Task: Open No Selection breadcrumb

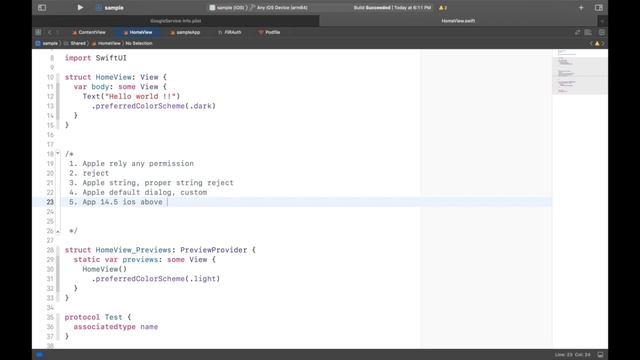Action: [x=139, y=43]
